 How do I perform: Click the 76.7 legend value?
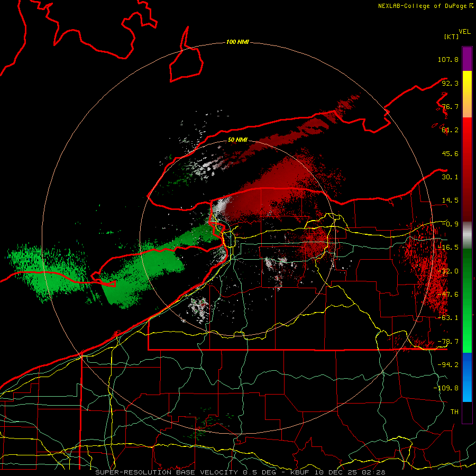450,106
